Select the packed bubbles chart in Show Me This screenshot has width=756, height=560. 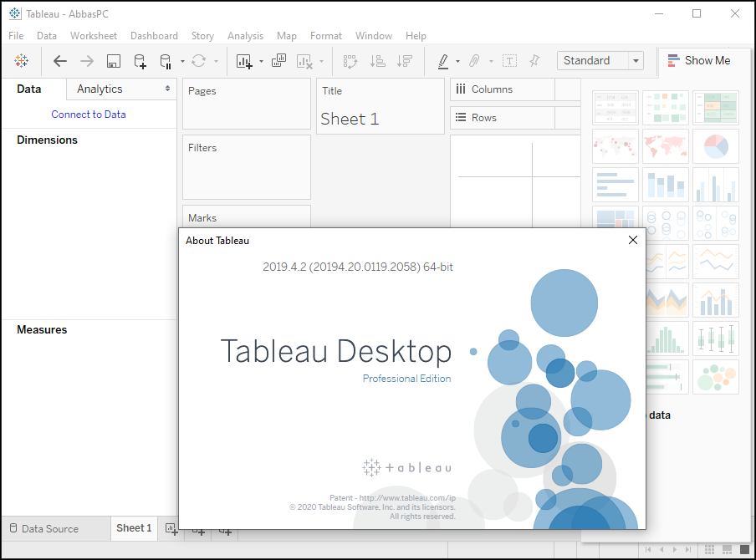click(716, 377)
